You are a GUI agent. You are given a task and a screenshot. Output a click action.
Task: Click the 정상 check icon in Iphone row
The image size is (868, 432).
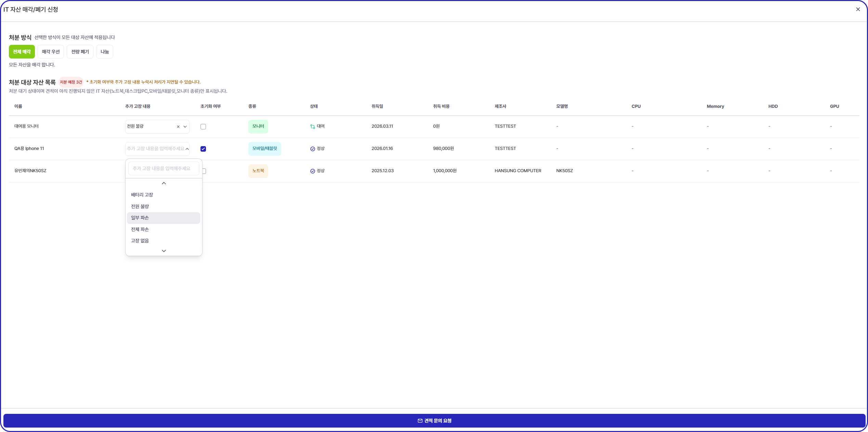tap(312, 149)
